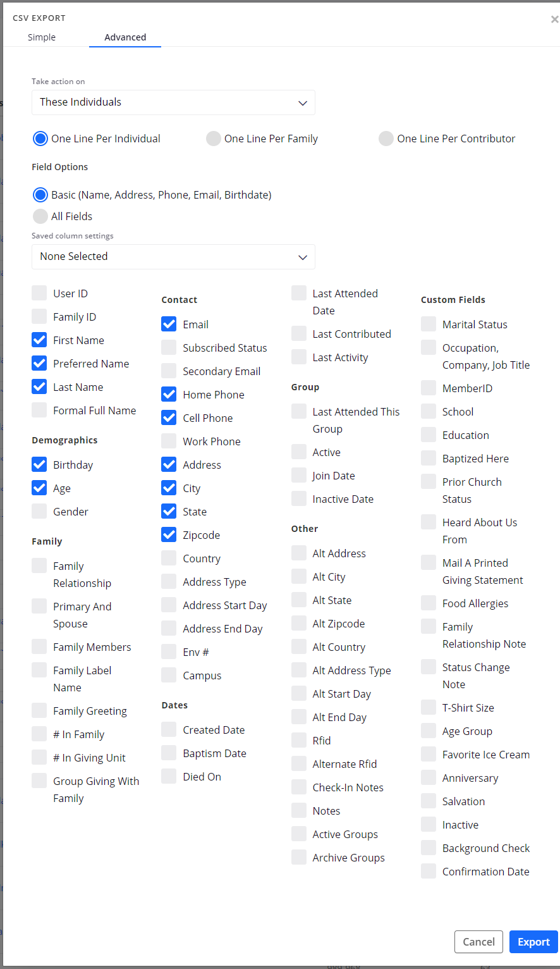Switch to the Simple tab
Viewport: 560px width, 969px height.
pyautogui.click(x=42, y=37)
